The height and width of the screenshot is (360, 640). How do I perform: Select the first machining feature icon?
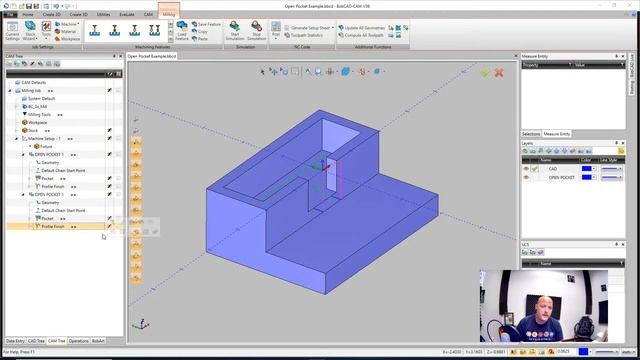click(95, 31)
